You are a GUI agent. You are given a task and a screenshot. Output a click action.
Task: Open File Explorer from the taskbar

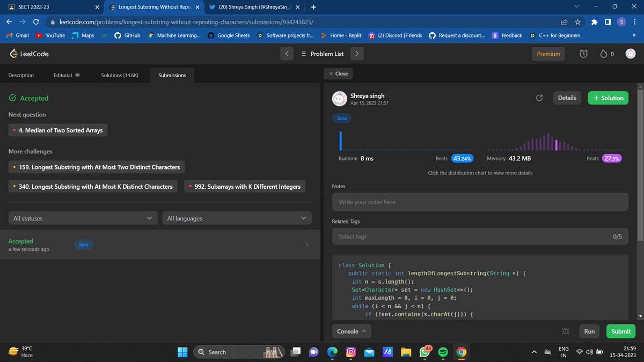point(406,352)
